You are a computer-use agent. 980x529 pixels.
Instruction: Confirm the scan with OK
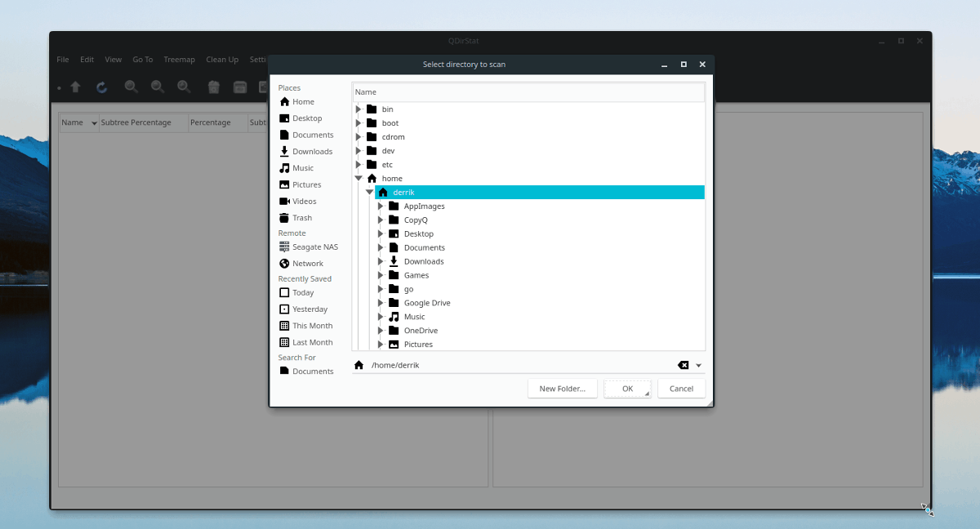point(626,388)
